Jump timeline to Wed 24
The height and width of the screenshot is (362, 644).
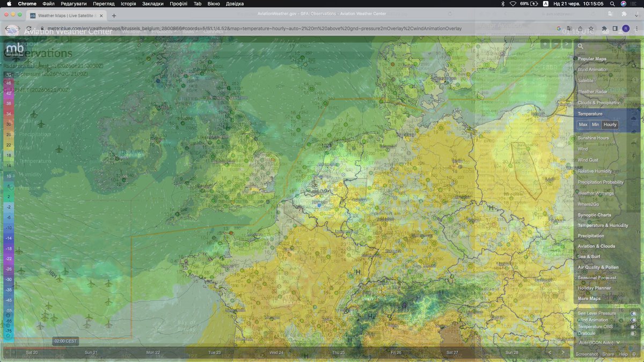click(x=276, y=352)
